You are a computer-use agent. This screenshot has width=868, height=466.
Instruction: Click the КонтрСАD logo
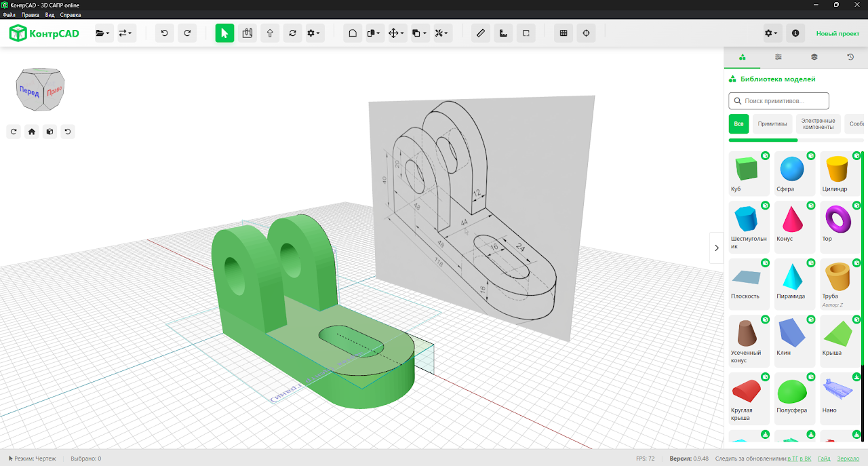click(x=44, y=33)
